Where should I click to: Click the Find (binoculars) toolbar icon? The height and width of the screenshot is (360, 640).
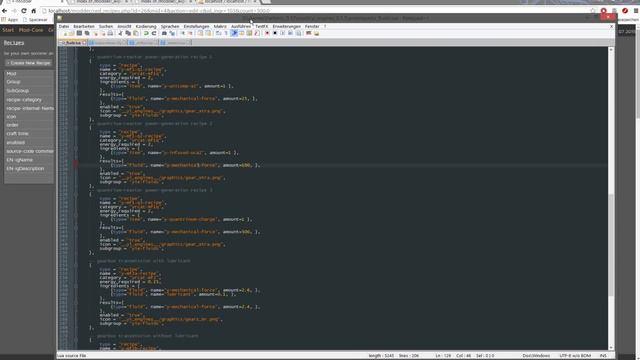164,33
